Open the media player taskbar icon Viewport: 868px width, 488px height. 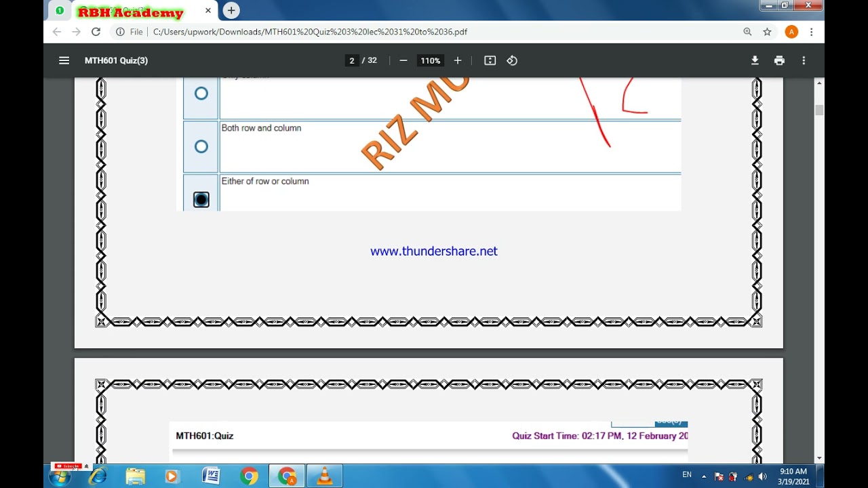pos(172,476)
